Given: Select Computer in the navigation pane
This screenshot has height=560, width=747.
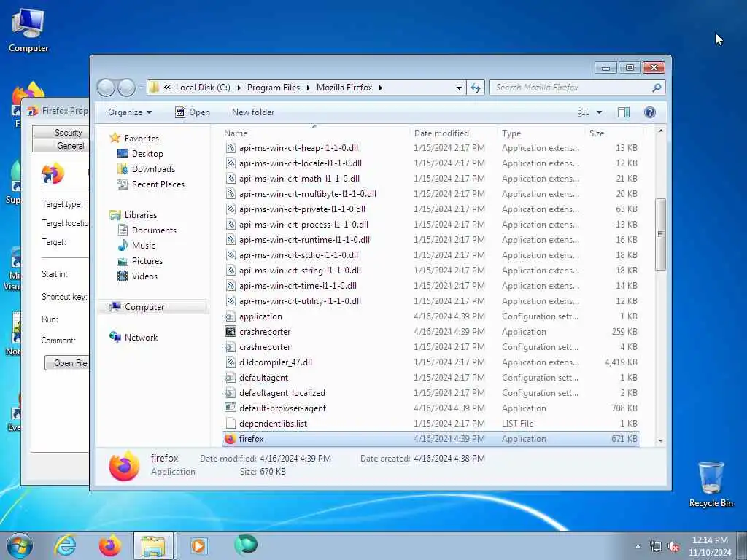Looking at the screenshot, I should coord(144,307).
